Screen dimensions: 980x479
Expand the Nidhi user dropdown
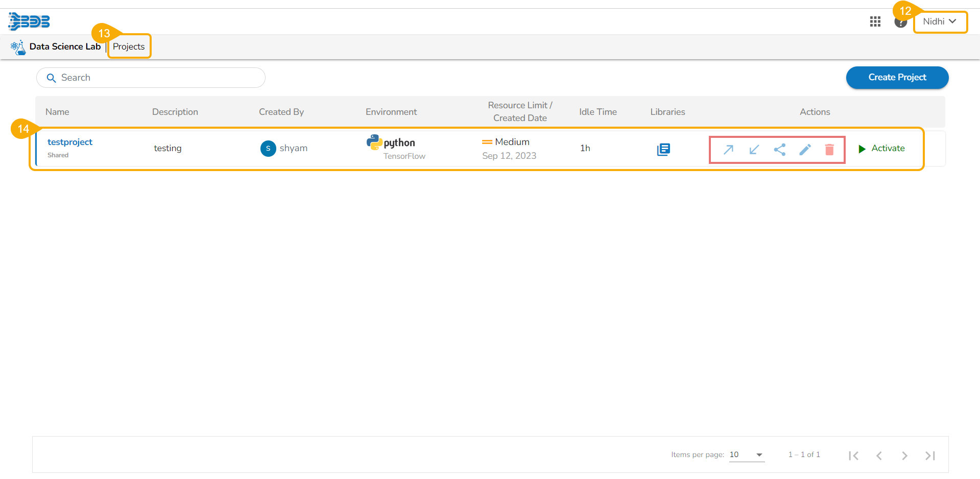pyautogui.click(x=940, y=21)
